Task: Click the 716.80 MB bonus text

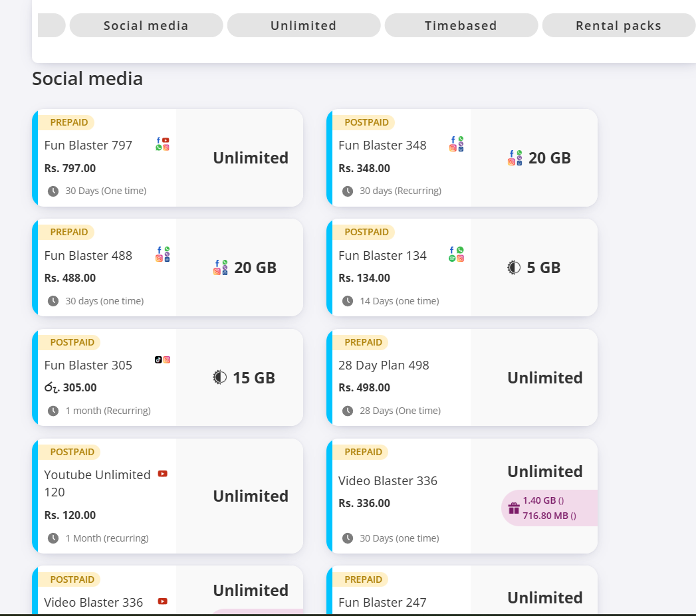Action: tap(550, 516)
